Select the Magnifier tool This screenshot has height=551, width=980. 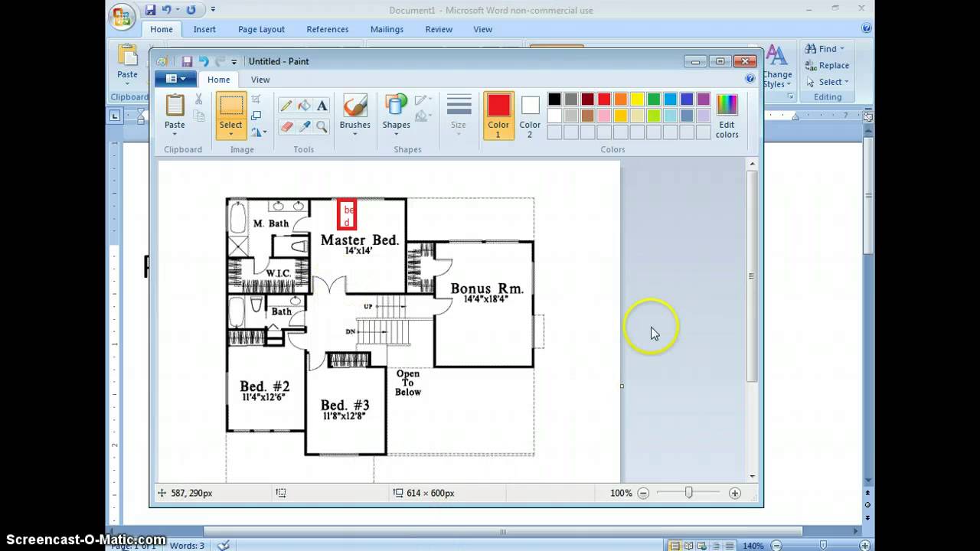[x=322, y=126]
